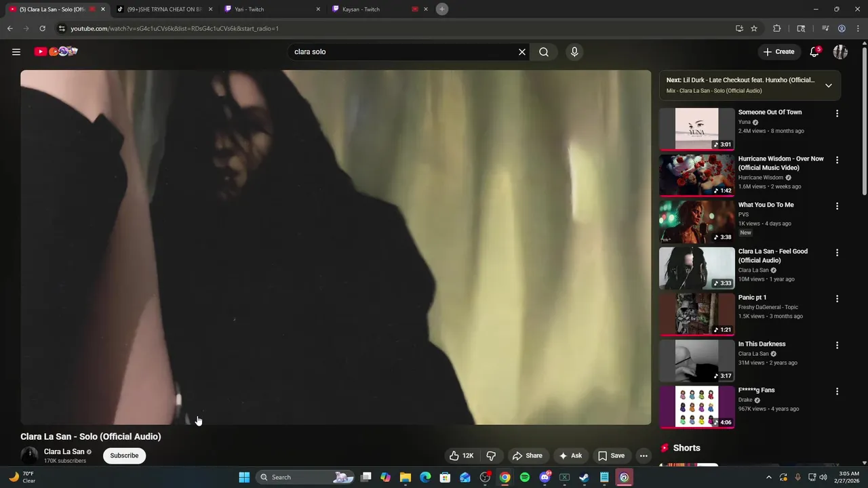
Task: Play 'Someone Out Of Town' thumbnail
Action: pyautogui.click(x=696, y=129)
